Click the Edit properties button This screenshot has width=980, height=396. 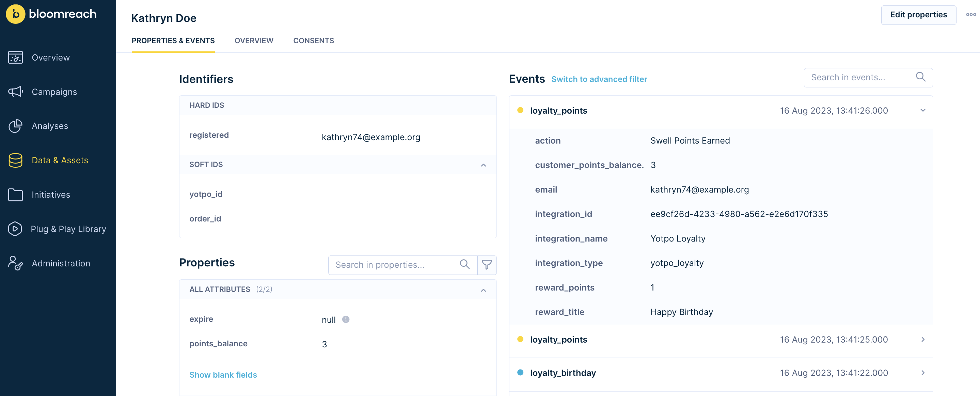click(918, 15)
